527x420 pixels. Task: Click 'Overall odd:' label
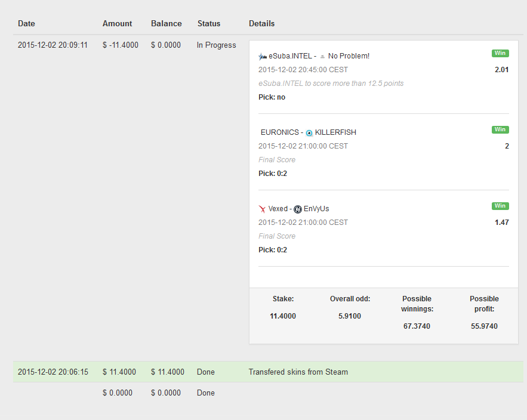[350, 299]
